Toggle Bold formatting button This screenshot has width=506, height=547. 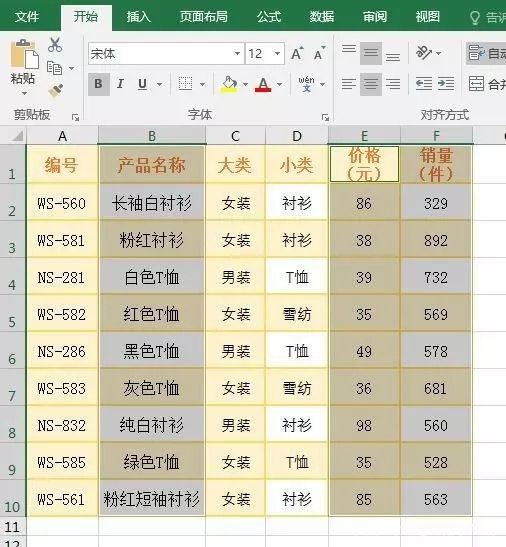[98, 84]
